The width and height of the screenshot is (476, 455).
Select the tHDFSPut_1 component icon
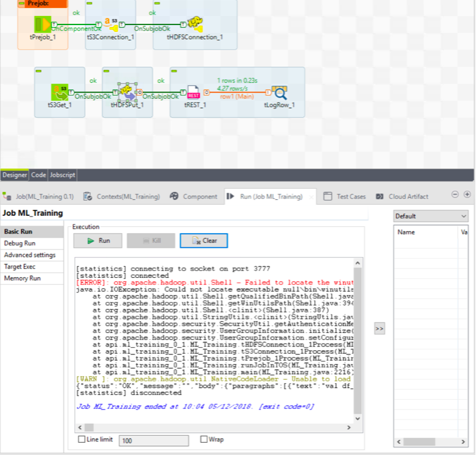(x=127, y=92)
